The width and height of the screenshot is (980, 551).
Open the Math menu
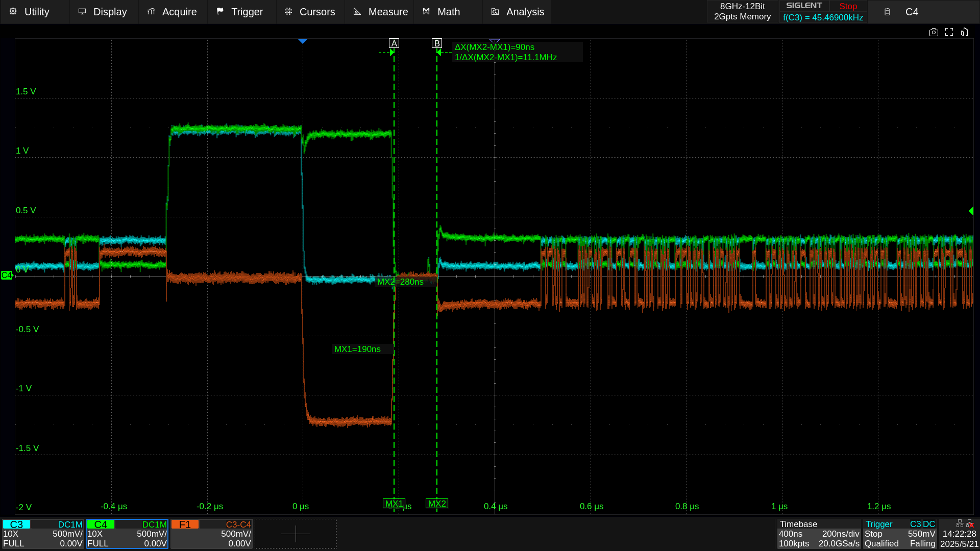[x=442, y=11]
